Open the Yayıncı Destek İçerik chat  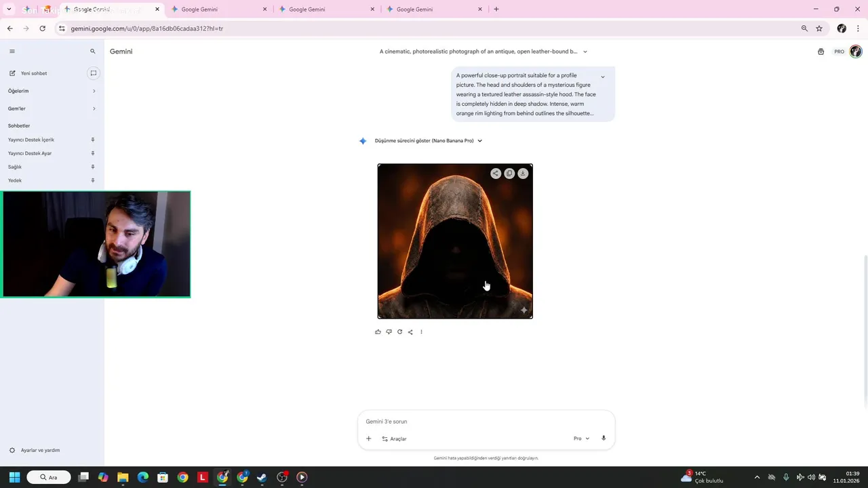pyautogui.click(x=31, y=140)
